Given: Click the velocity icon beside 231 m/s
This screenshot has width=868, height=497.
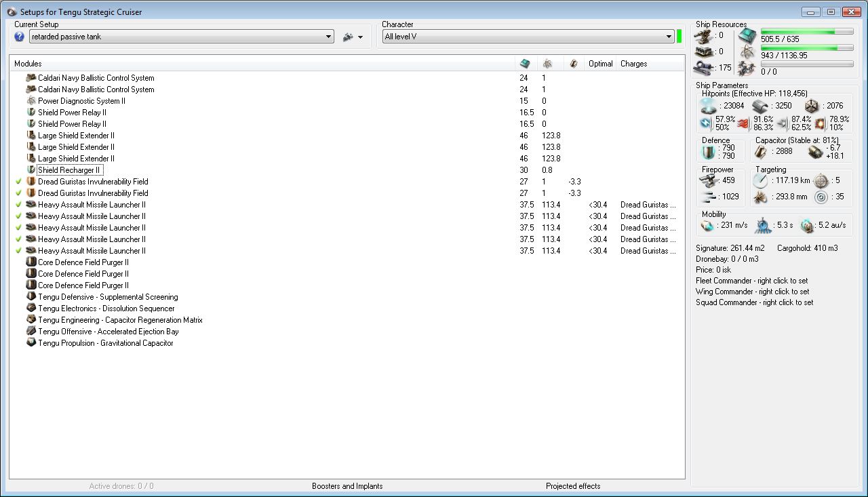Looking at the screenshot, I should point(708,225).
